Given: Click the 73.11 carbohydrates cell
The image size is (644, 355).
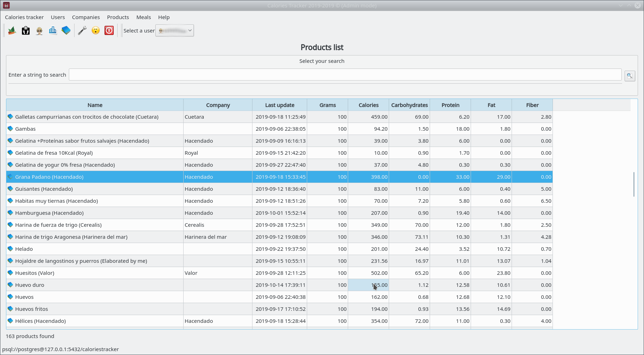Looking at the screenshot, I should click(410, 237).
